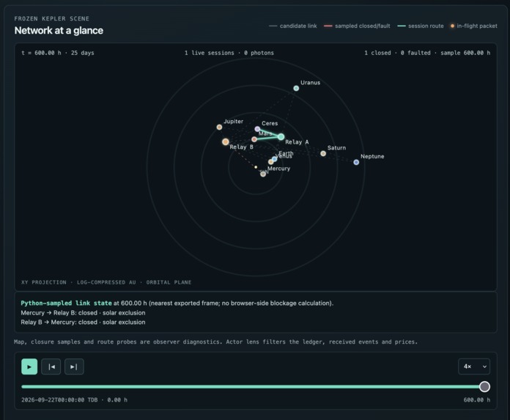Select the Ceres node
This screenshot has width=510, height=420.
tap(257, 129)
